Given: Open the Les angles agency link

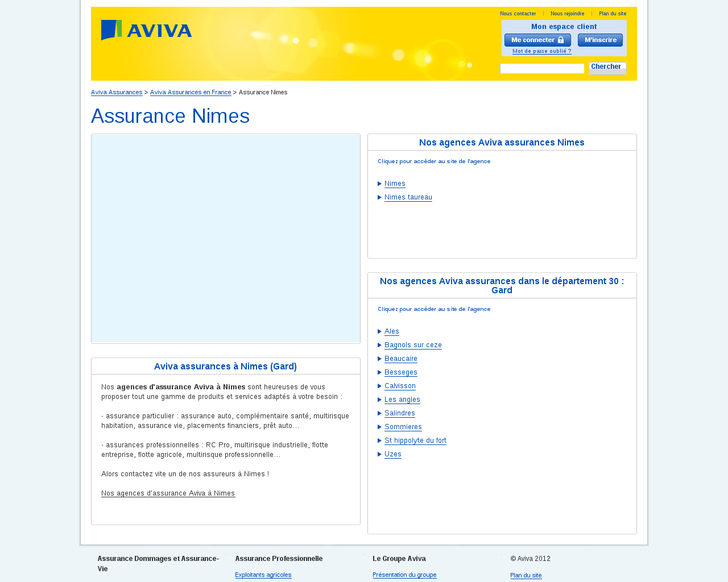Looking at the screenshot, I should pyautogui.click(x=402, y=400).
